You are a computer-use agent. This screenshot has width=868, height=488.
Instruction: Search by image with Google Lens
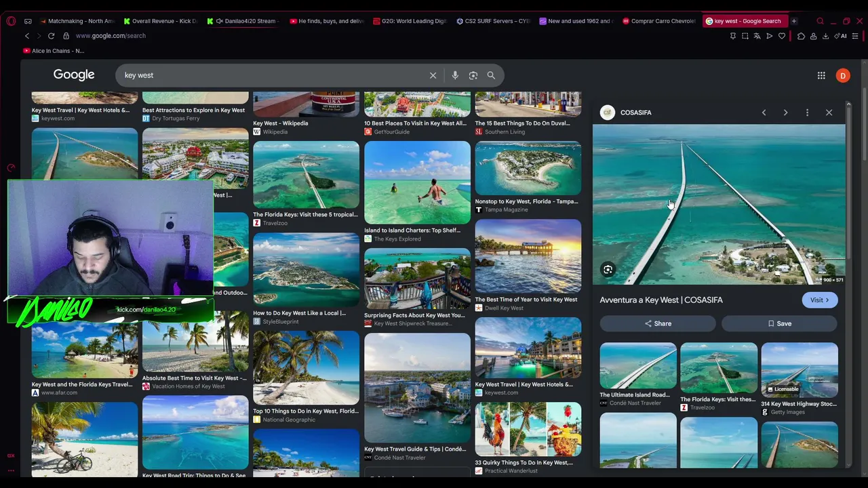click(x=473, y=75)
